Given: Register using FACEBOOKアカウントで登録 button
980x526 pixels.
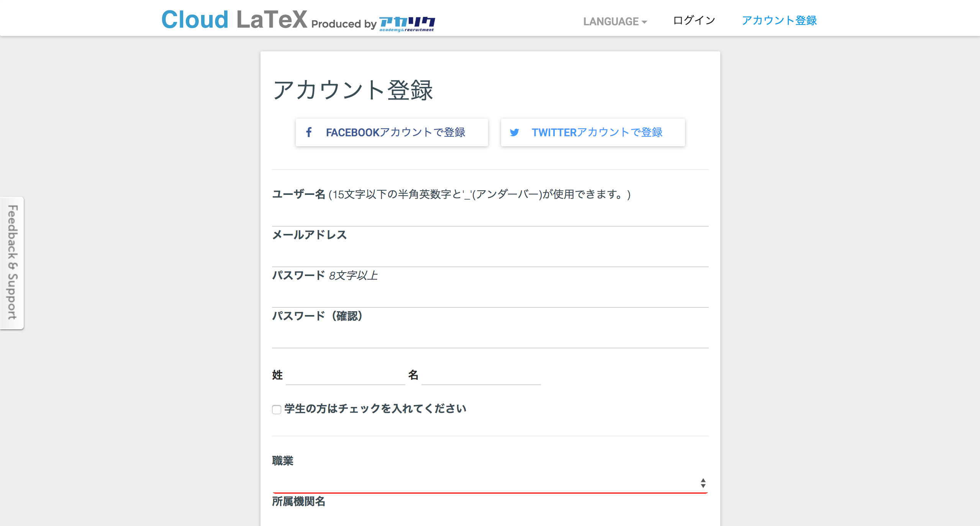Looking at the screenshot, I should click(392, 132).
